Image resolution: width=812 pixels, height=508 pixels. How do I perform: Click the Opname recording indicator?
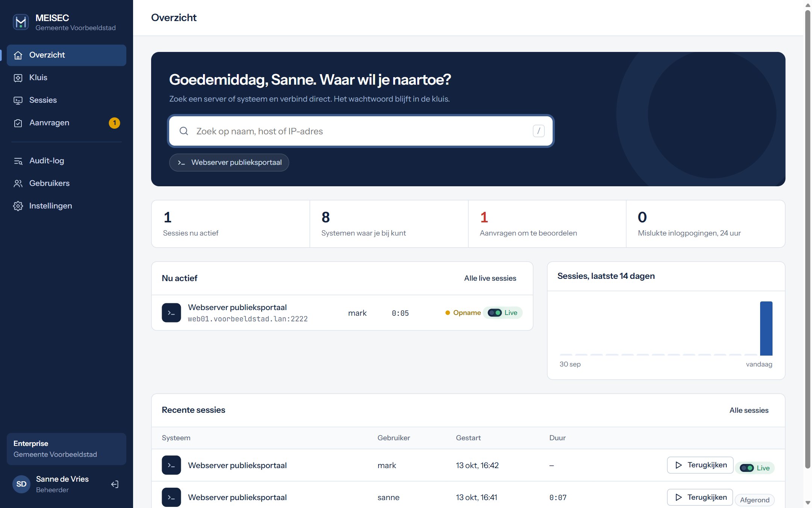463,313
